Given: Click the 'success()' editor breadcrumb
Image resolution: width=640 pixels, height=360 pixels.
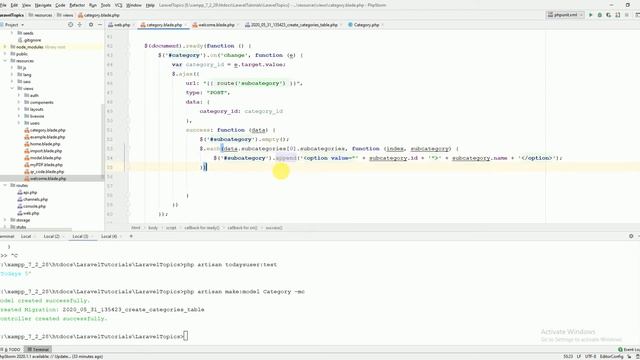Looking at the screenshot, I should pyautogui.click(x=274, y=228).
